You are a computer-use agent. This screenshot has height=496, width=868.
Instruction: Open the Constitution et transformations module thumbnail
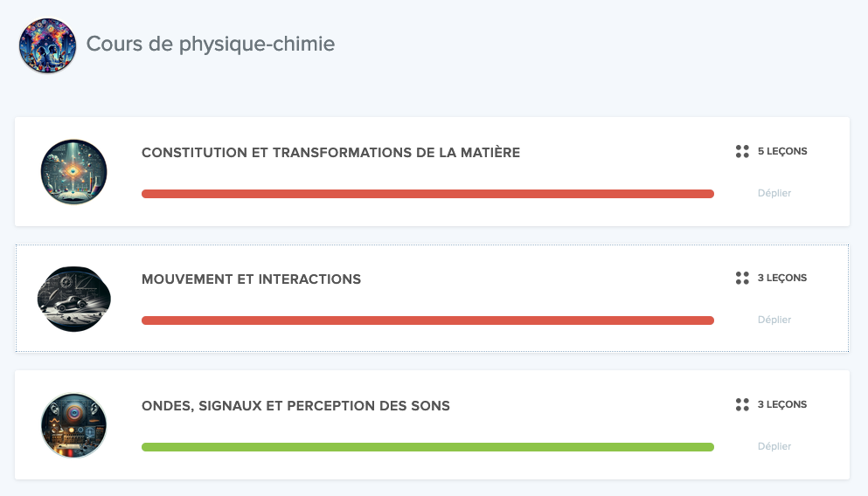tap(73, 172)
